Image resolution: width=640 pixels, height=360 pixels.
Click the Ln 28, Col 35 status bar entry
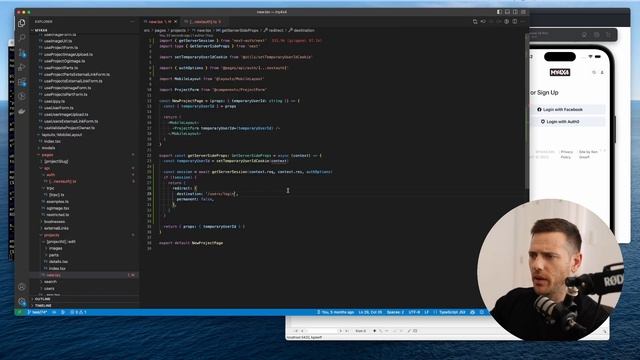click(370, 312)
